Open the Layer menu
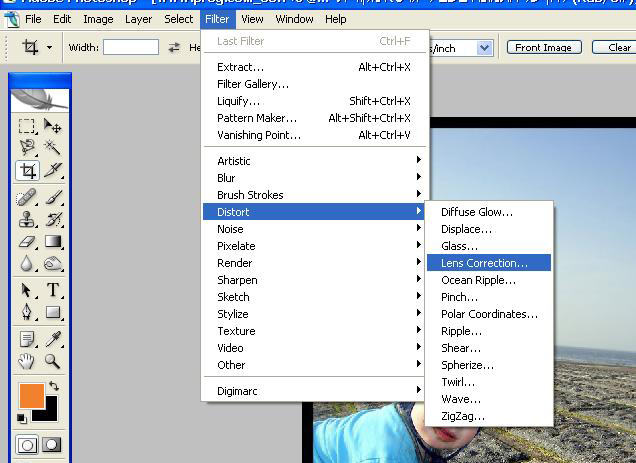The width and height of the screenshot is (636, 463). [138, 19]
